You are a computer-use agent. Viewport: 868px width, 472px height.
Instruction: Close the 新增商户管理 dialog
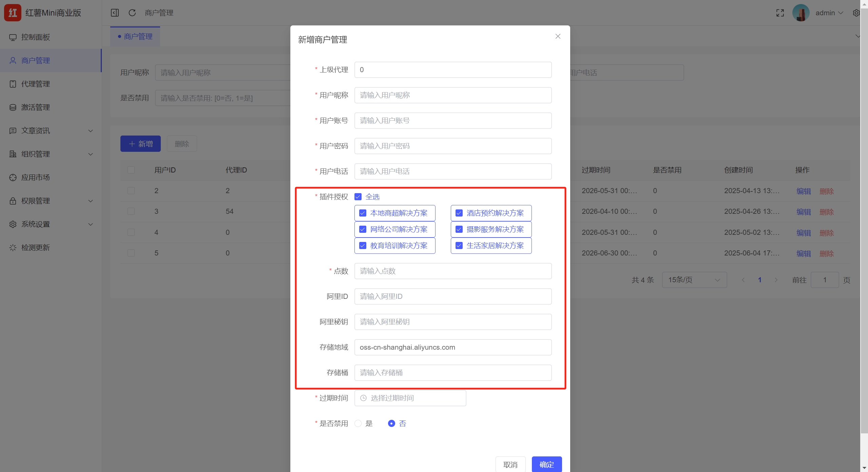pyautogui.click(x=558, y=36)
